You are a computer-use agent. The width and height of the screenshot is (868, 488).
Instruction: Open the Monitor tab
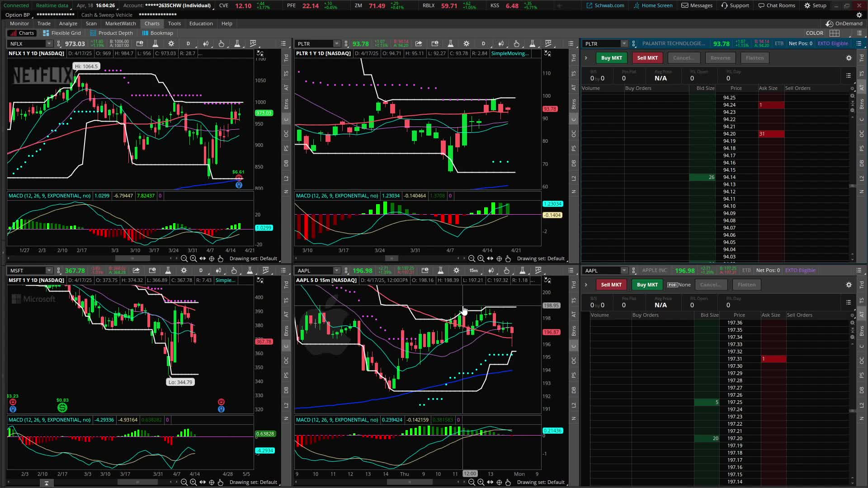(19, 23)
